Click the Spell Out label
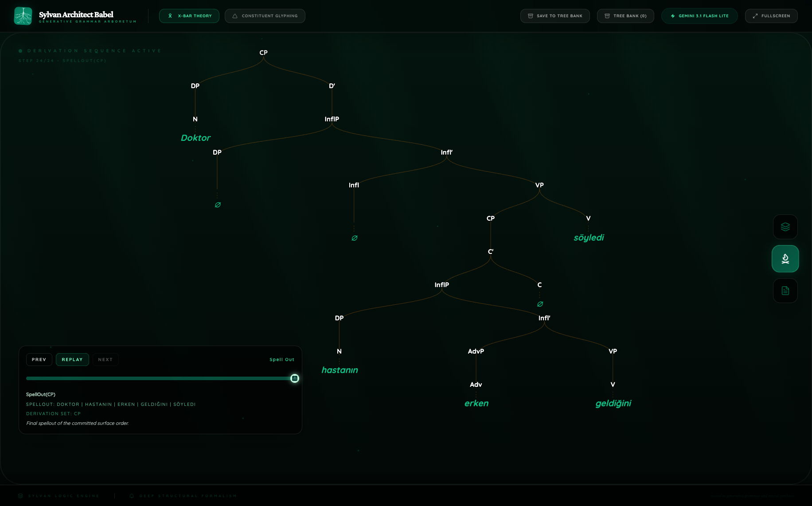This screenshot has width=812, height=506. coord(281,359)
